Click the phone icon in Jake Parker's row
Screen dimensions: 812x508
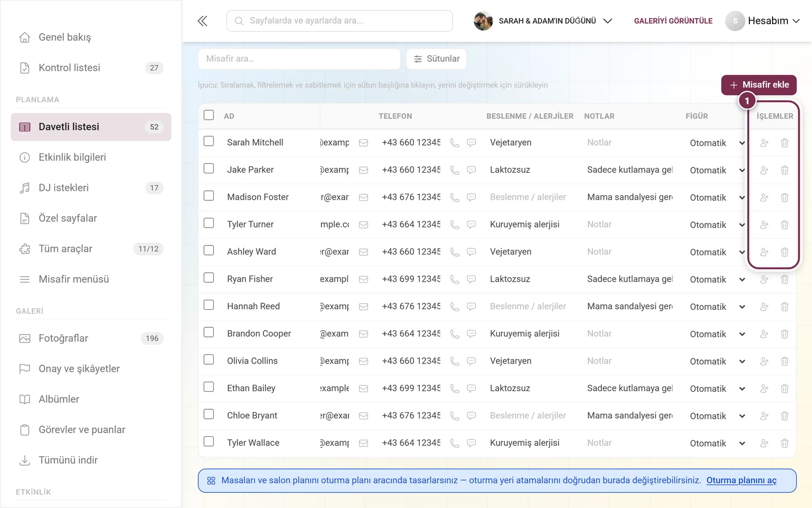454,170
